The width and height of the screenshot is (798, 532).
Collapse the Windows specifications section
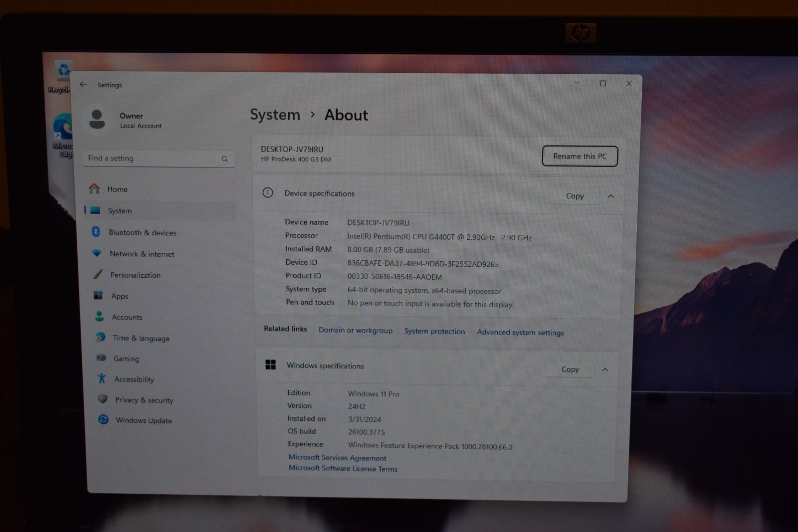(x=605, y=369)
